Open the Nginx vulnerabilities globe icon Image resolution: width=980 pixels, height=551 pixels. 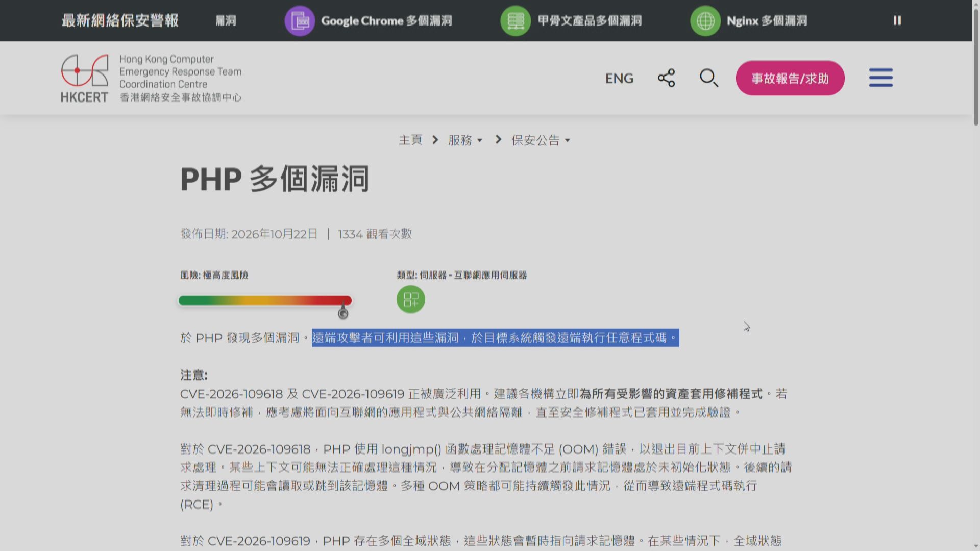pos(705,21)
